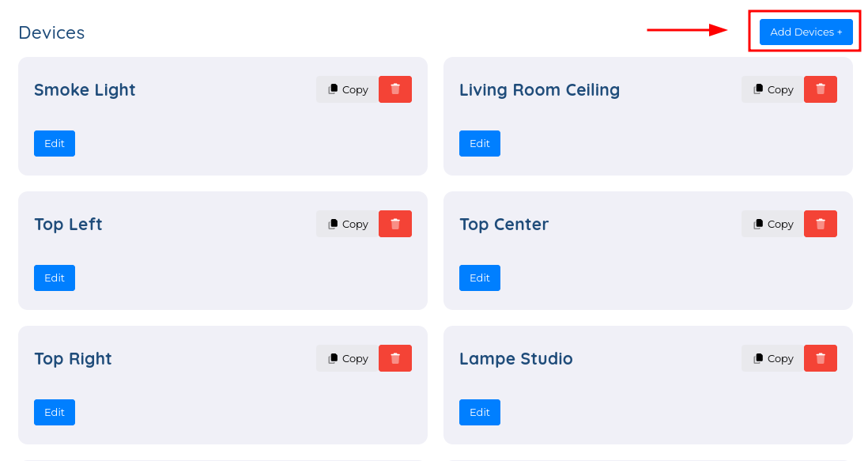Copy the Living Room Ceiling device
The image size is (868, 461).
pos(772,89)
